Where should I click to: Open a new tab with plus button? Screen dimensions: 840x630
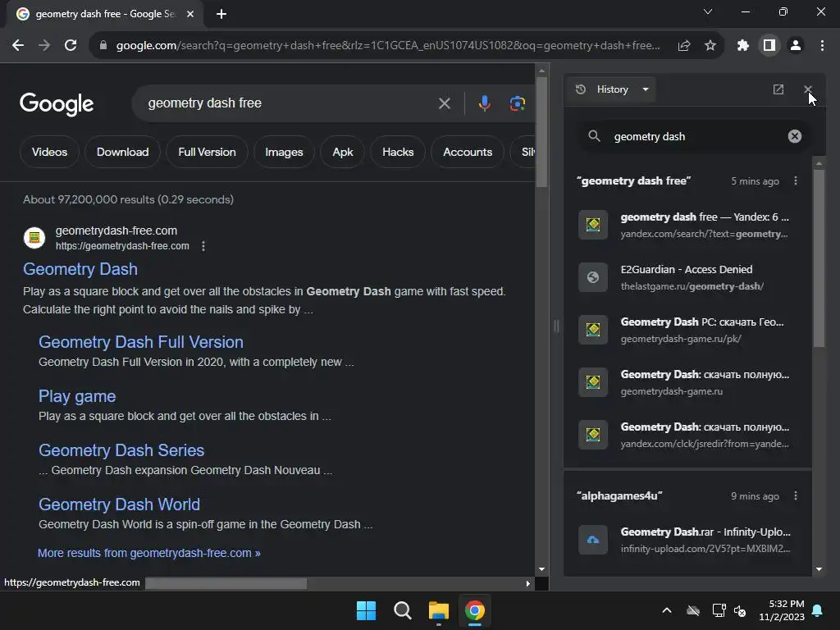(x=221, y=14)
